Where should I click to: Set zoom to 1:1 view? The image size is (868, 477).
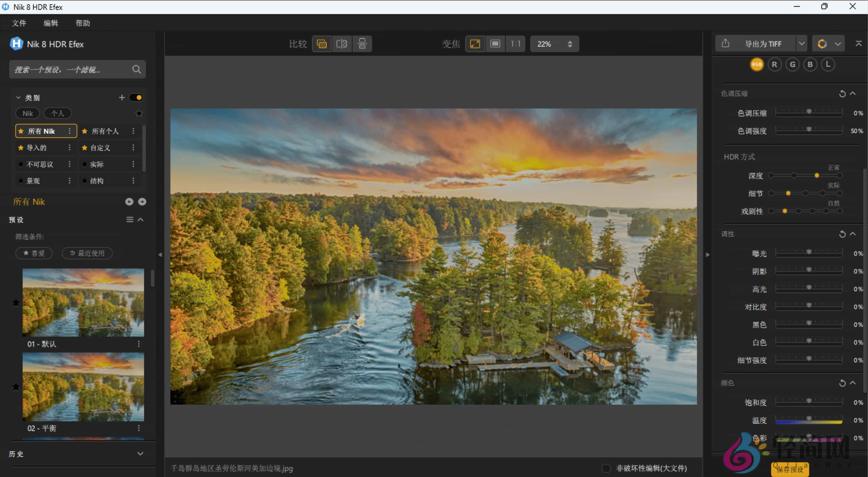pyautogui.click(x=516, y=44)
